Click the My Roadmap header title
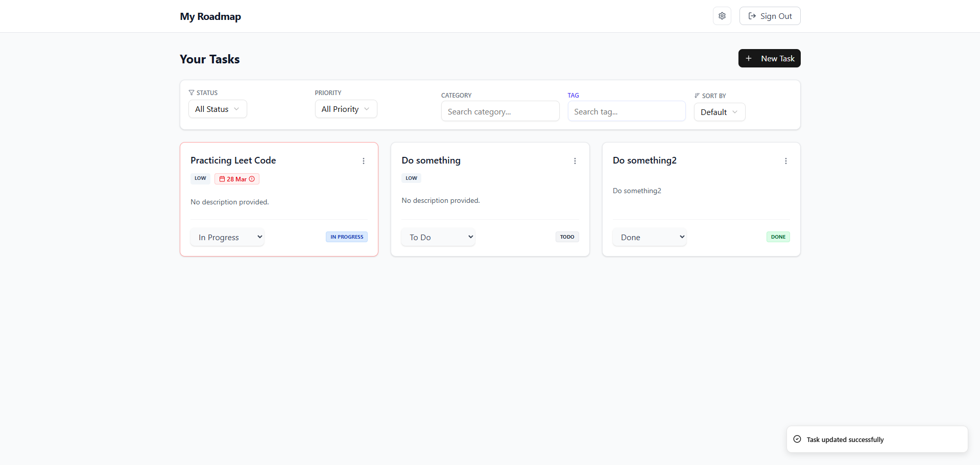Viewport: 980px width, 465px height. click(210, 16)
